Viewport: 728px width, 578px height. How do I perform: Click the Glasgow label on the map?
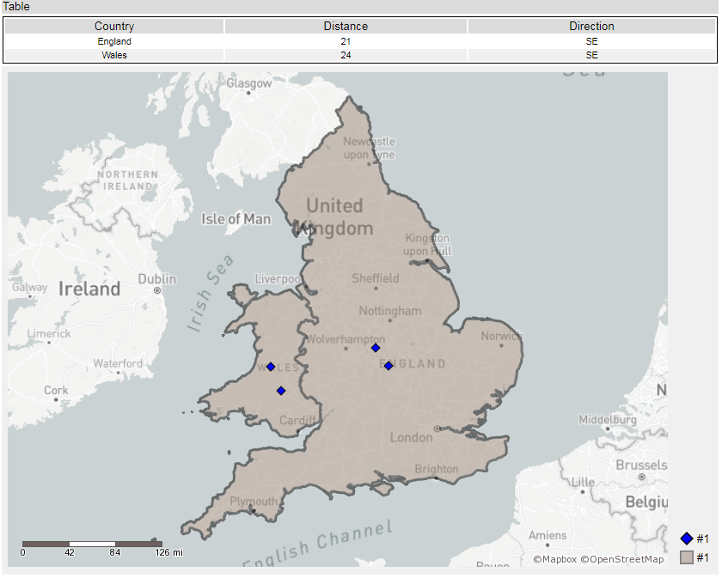[249, 83]
